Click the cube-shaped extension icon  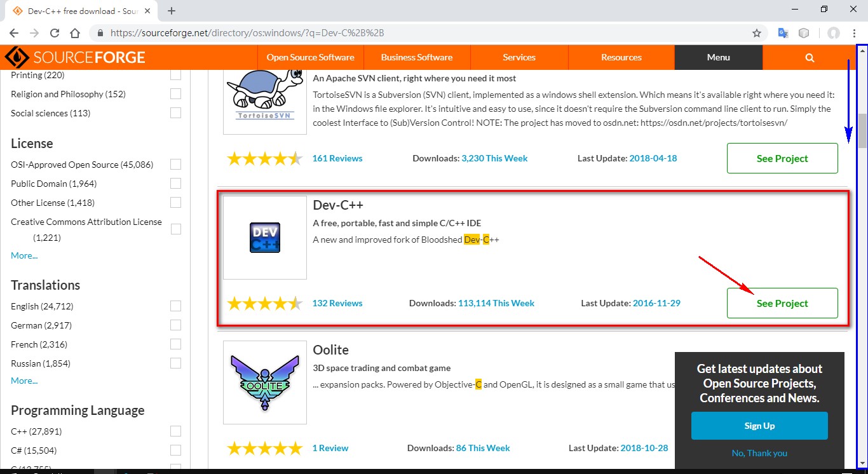pyautogui.click(x=804, y=33)
